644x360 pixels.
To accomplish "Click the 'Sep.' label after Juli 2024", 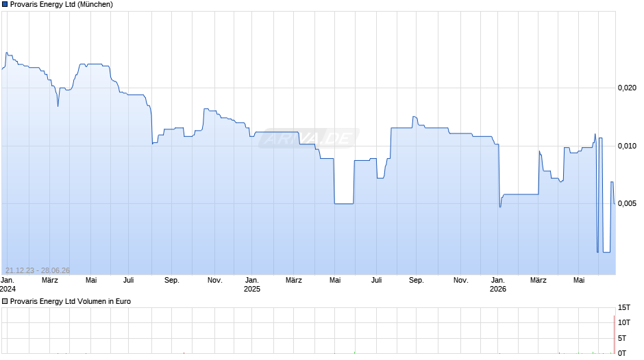I will click(x=172, y=280).
